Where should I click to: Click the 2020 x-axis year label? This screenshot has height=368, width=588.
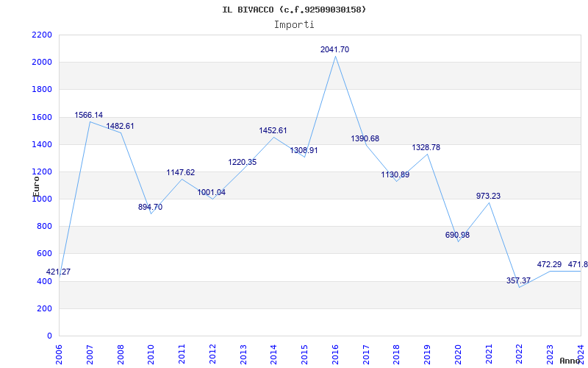pos(458,355)
